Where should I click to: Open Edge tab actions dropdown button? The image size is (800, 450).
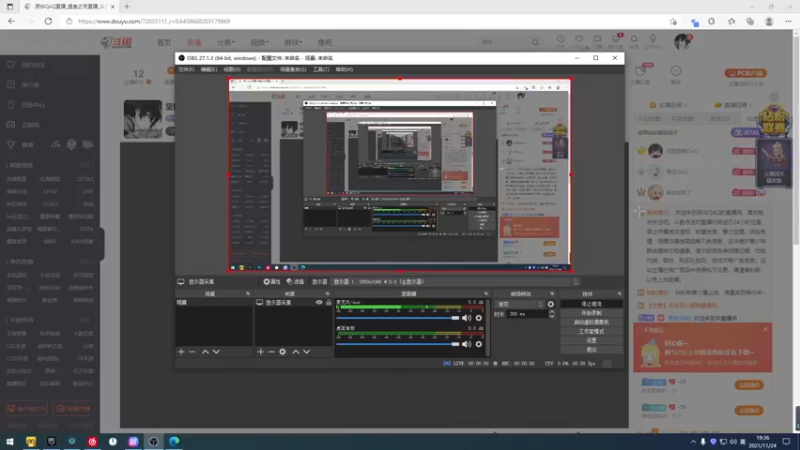[x=10, y=7]
